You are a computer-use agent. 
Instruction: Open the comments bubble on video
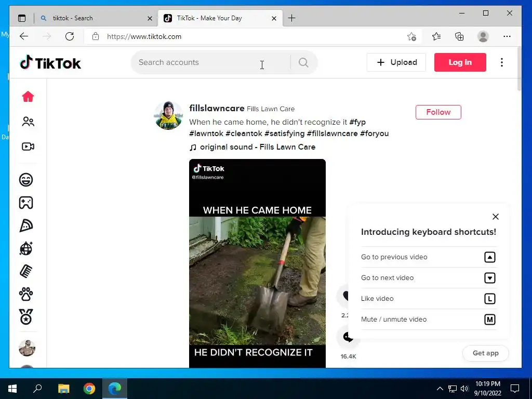coord(348,337)
